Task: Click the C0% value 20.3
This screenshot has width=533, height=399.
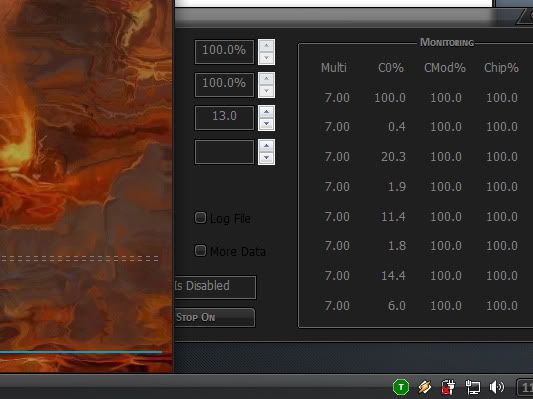Action: [393, 157]
